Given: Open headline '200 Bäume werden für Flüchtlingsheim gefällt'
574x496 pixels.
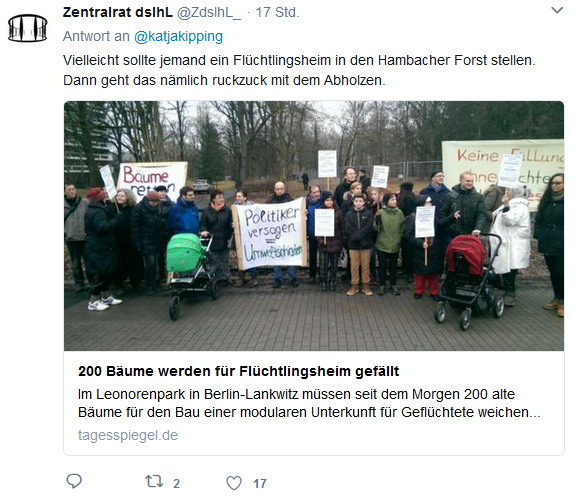Looking at the screenshot, I should 238,371.
